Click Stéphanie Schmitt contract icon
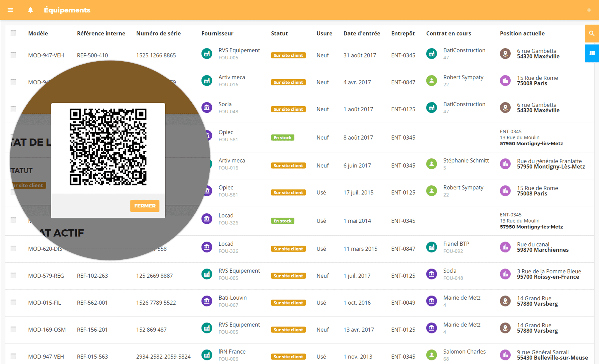This screenshot has height=364, width=599. (431, 164)
